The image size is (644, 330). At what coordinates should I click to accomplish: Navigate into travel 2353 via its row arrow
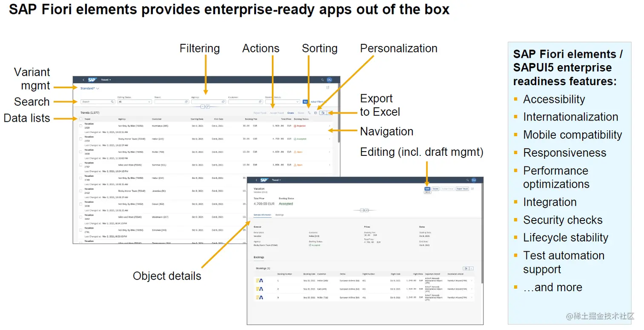[330, 139]
